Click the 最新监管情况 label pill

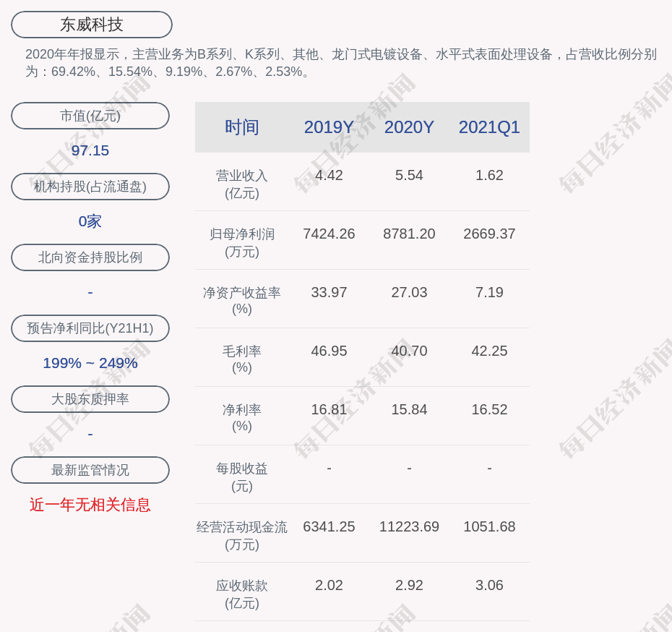coord(90,470)
